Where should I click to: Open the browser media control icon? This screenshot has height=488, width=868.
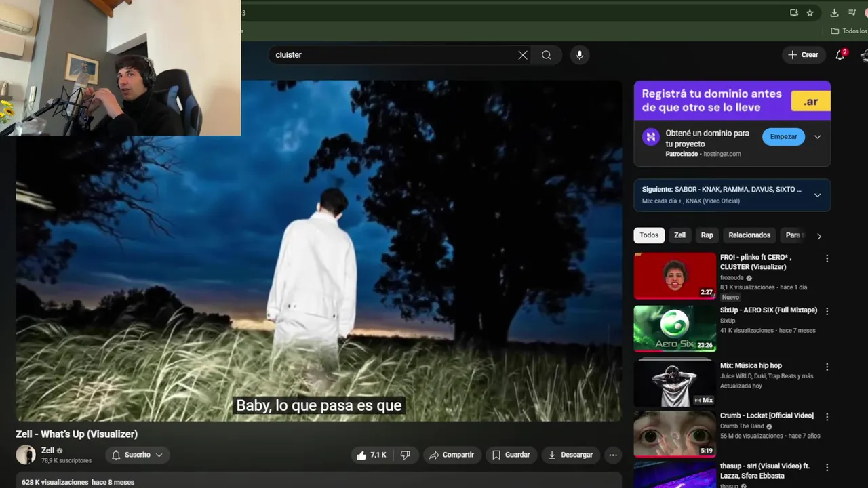[x=852, y=13]
